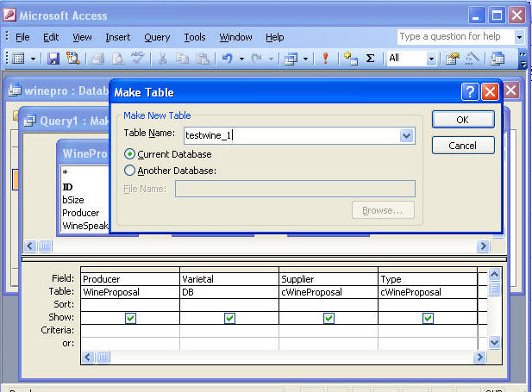Viewport: 532px width, 392px height.
Task: Open the View button dropdown arrow
Action: [x=33, y=59]
